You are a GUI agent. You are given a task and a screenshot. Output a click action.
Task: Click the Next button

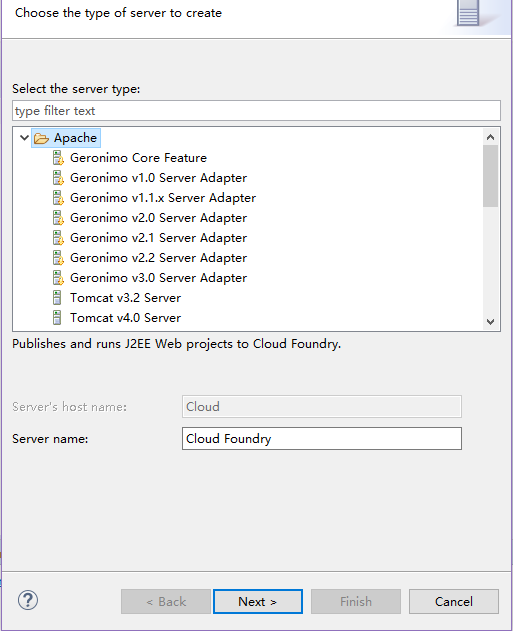[x=258, y=602]
